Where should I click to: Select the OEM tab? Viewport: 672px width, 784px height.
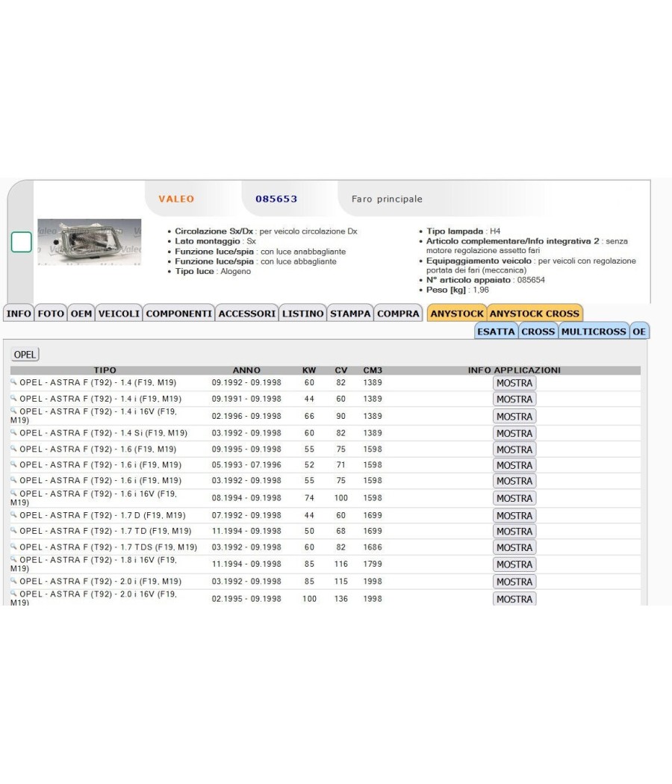pos(81,314)
